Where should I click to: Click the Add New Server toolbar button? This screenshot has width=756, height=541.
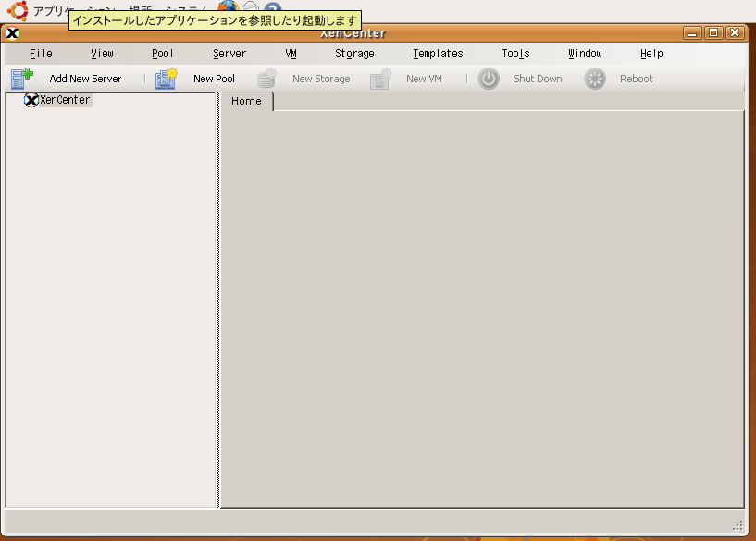[x=67, y=79]
